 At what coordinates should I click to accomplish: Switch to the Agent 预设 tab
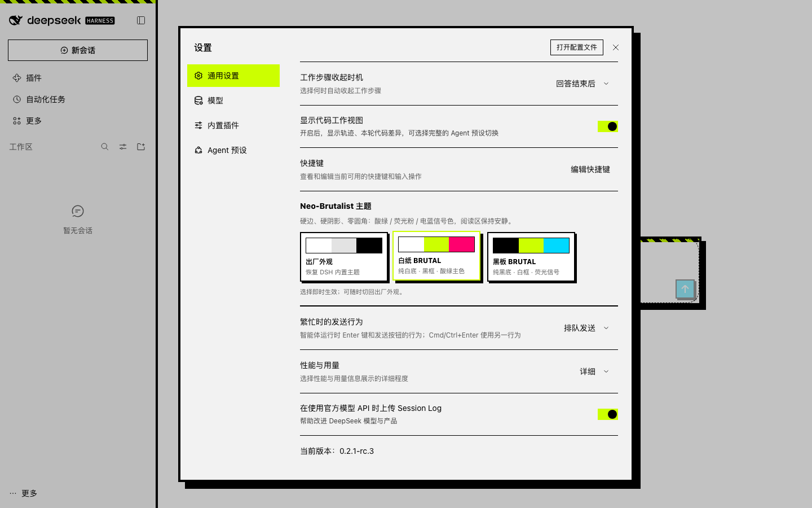click(x=233, y=150)
